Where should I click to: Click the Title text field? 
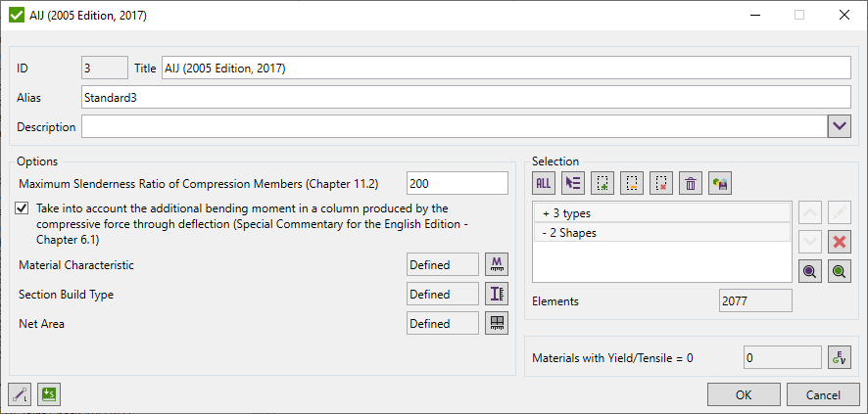(x=506, y=69)
